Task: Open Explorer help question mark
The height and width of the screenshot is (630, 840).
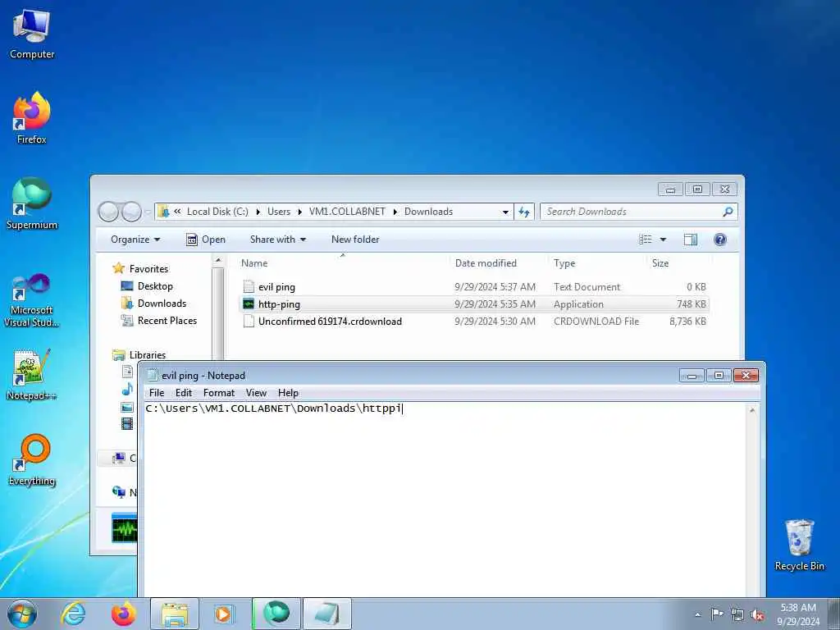Action: click(x=720, y=240)
